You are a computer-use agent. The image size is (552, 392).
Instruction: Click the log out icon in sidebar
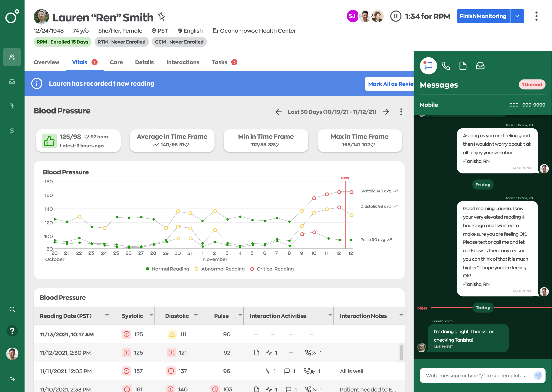12,380
